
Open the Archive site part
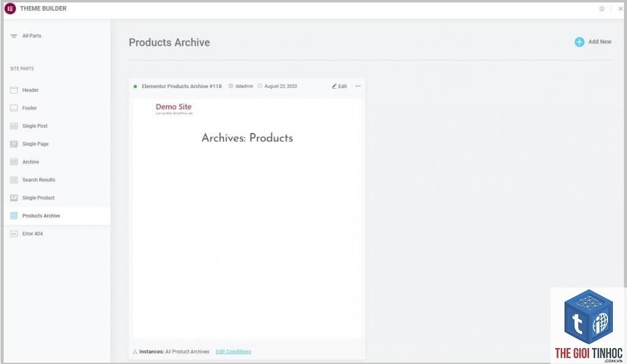[x=31, y=162]
